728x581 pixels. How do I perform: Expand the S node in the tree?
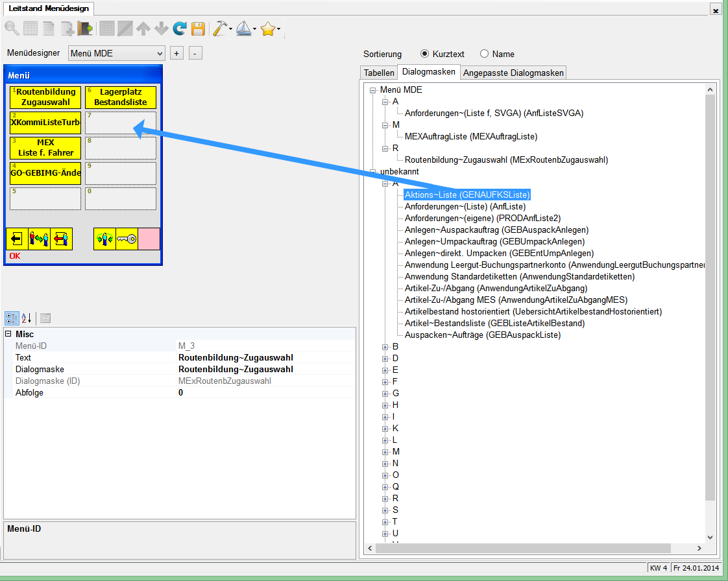pos(385,510)
